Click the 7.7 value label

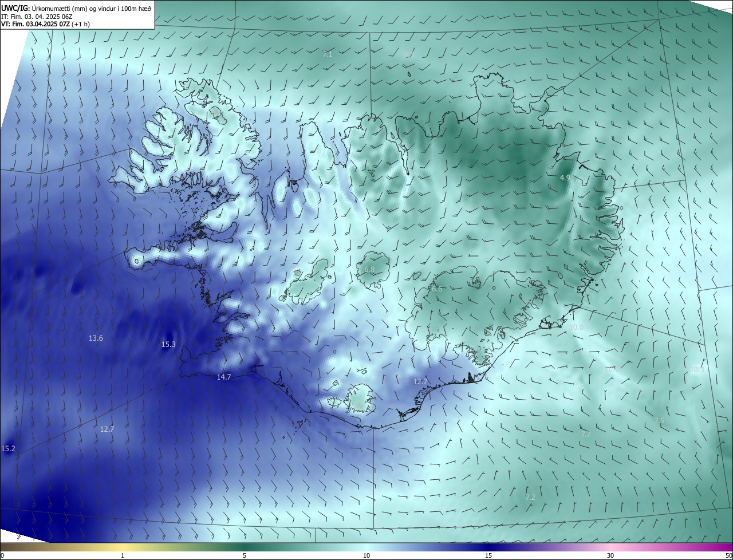[585, 435]
